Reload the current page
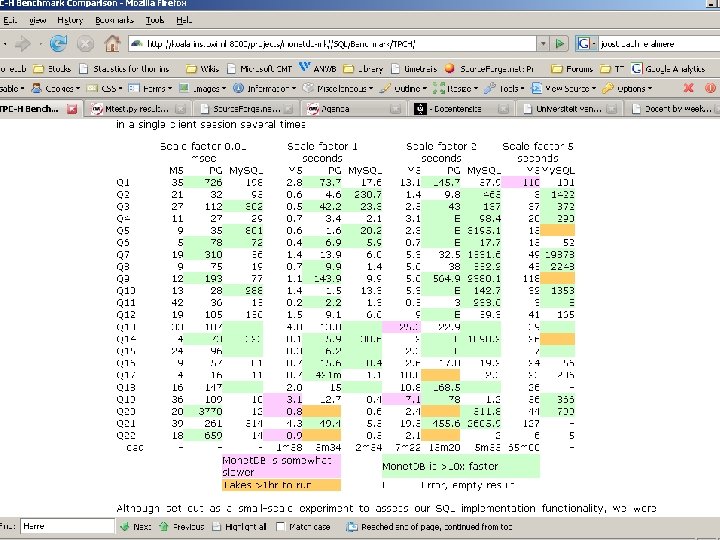The image size is (720, 540). (58, 44)
